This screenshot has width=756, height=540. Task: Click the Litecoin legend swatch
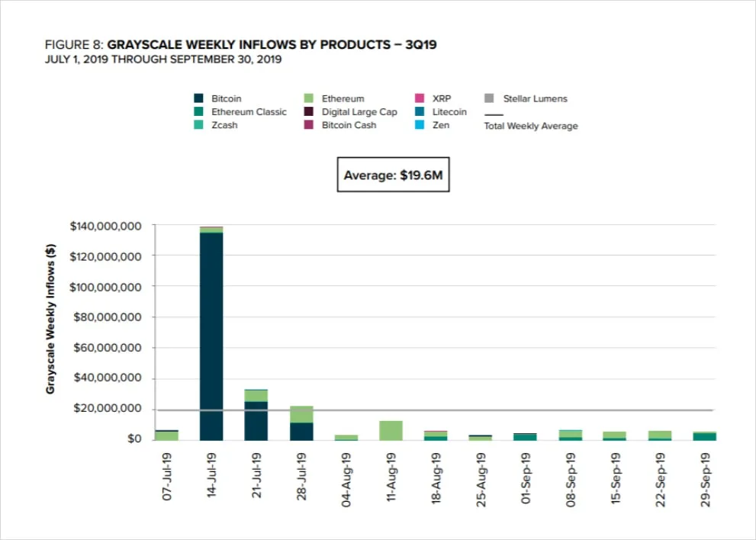coord(420,112)
